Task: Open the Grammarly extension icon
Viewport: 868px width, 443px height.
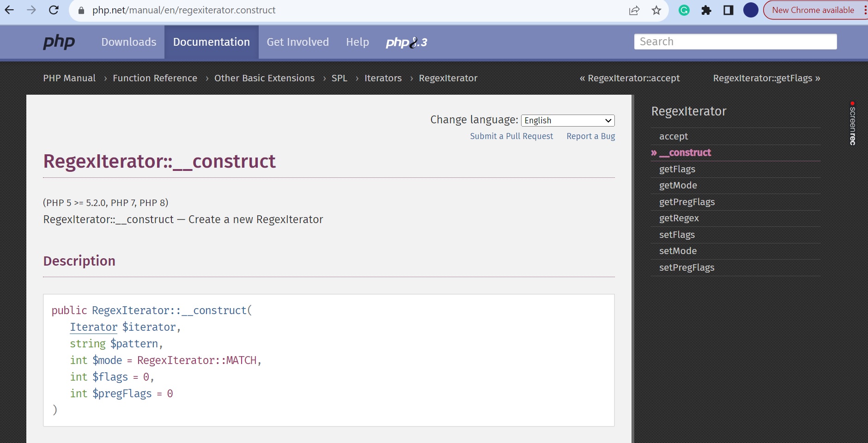Action: pyautogui.click(x=684, y=10)
